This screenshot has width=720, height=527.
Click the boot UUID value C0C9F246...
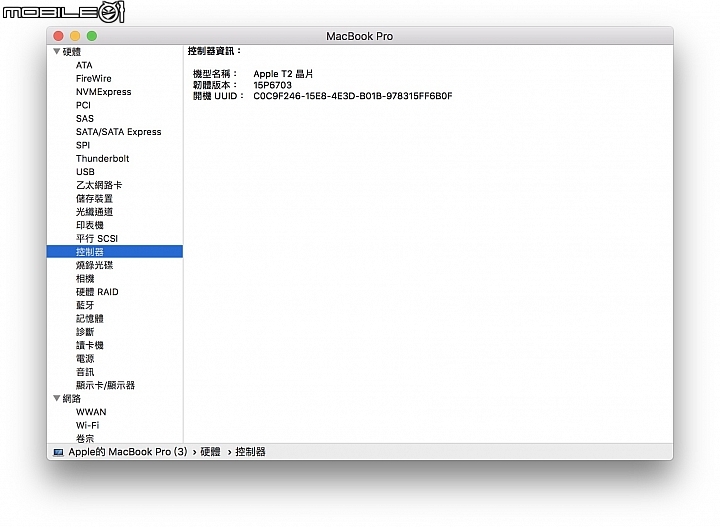[x=353, y=96]
